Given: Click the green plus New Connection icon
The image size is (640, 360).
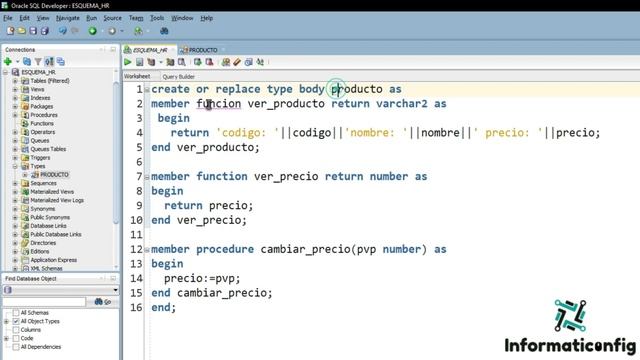Looking at the screenshot, I should [x=8, y=62].
